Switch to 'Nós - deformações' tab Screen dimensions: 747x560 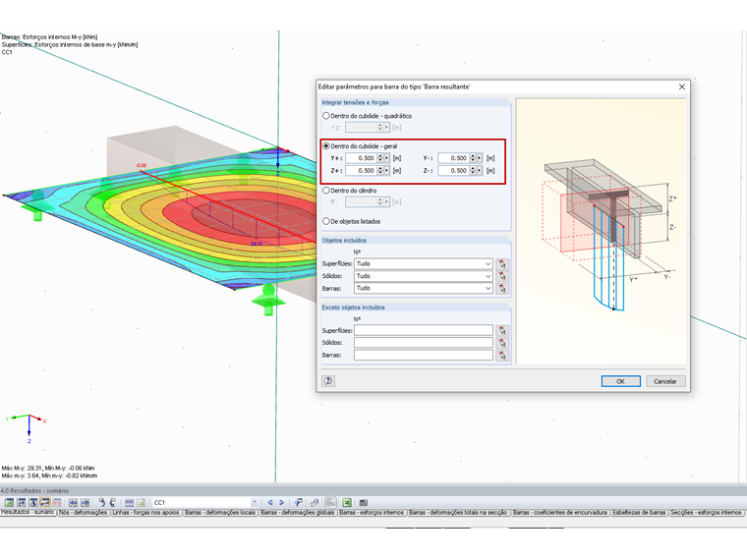[84, 513]
